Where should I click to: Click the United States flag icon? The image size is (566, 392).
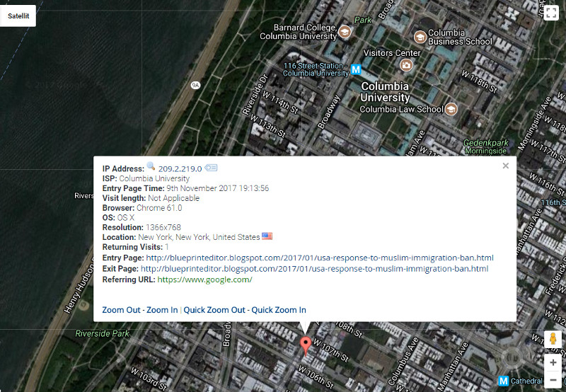click(x=267, y=236)
